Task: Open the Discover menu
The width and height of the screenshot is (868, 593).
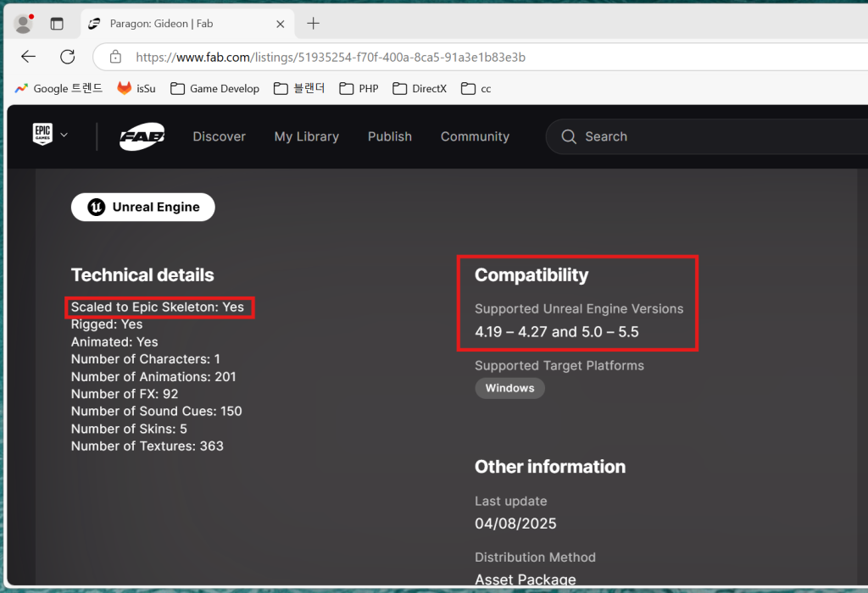Action: click(x=220, y=136)
